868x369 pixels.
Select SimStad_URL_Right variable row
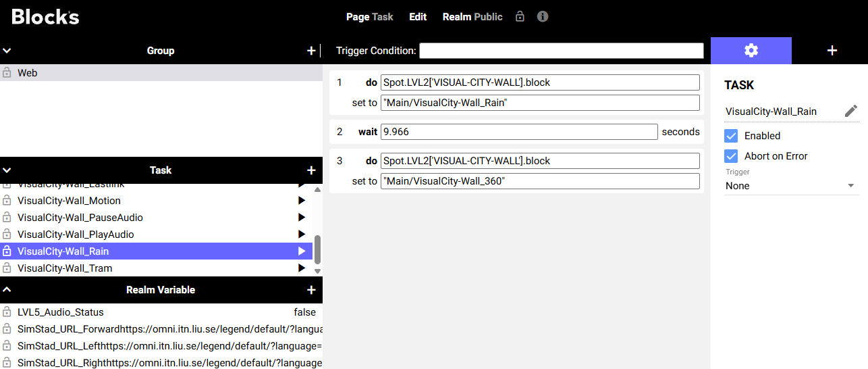(x=161, y=362)
